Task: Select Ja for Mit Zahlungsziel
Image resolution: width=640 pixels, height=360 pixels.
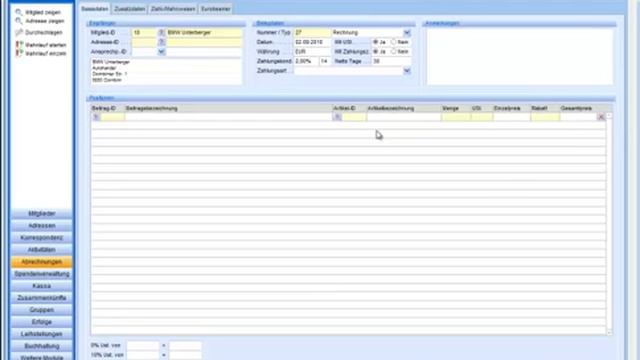Action: pos(376,52)
